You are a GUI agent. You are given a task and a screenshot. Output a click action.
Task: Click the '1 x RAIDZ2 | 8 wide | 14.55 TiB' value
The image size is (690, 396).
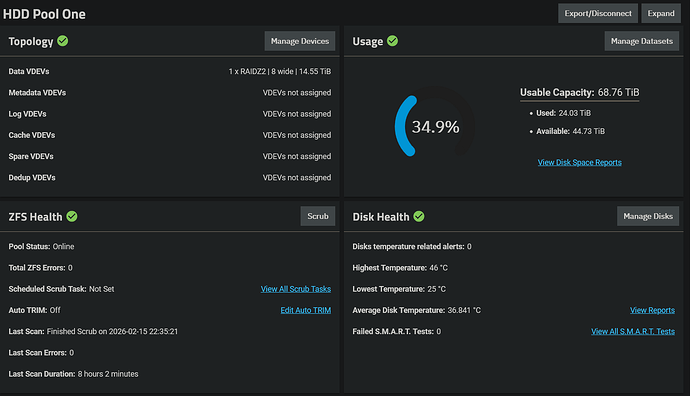pos(279,71)
